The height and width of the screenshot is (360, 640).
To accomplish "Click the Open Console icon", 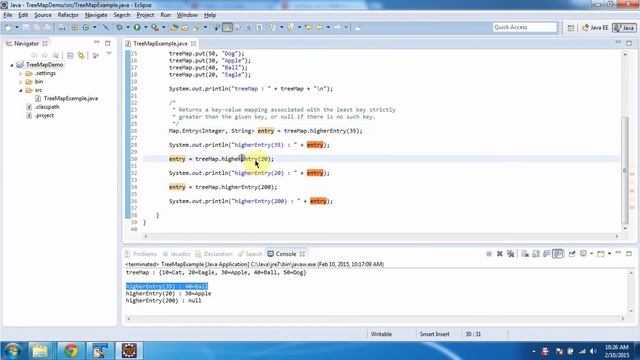I will [600, 254].
